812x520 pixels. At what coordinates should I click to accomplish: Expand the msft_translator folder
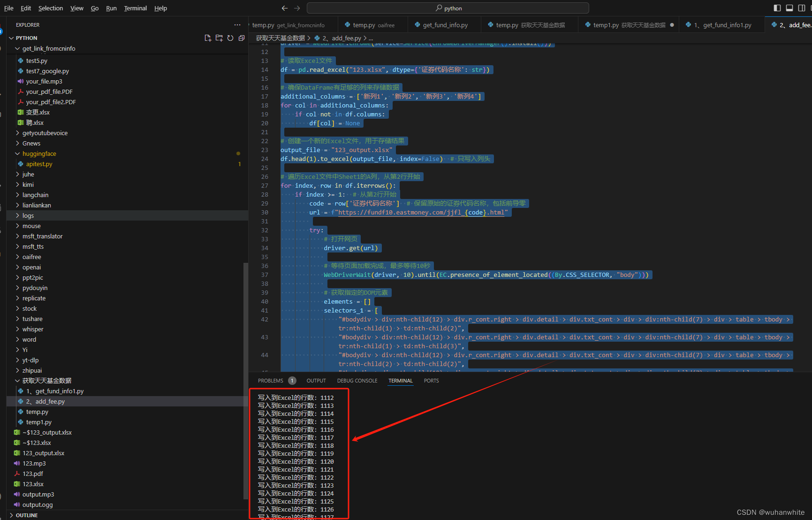tap(42, 236)
